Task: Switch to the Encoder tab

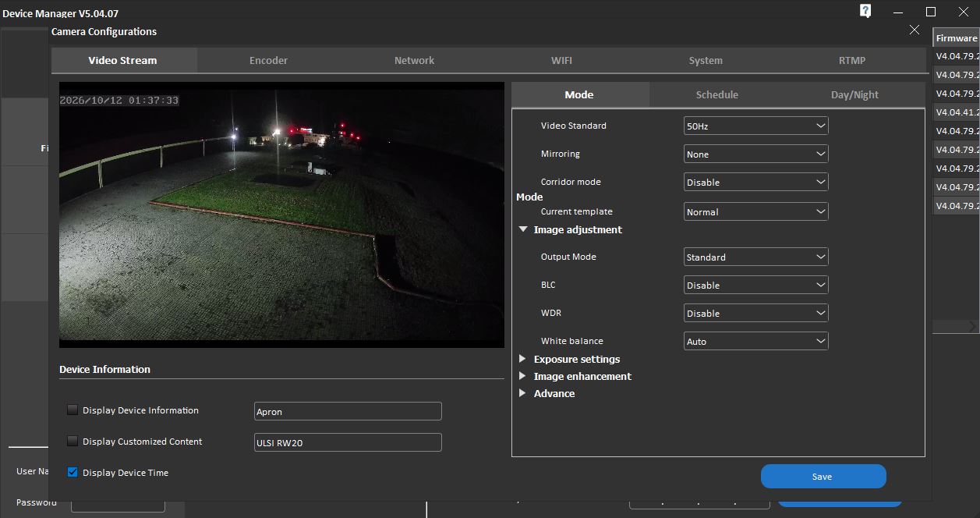Action: point(268,60)
